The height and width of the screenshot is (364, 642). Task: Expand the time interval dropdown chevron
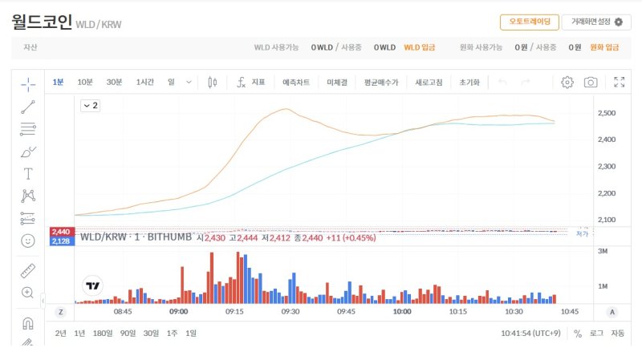pyautogui.click(x=189, y=82)
